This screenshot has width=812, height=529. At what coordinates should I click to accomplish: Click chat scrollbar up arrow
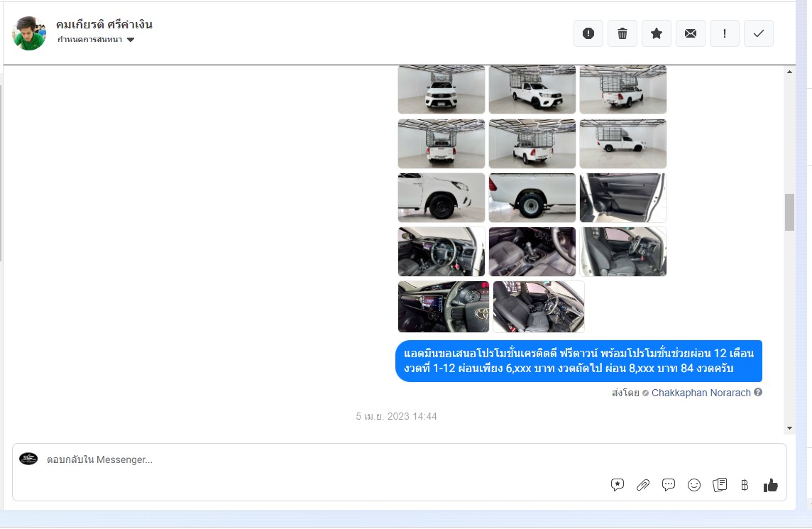pos(789,72)
